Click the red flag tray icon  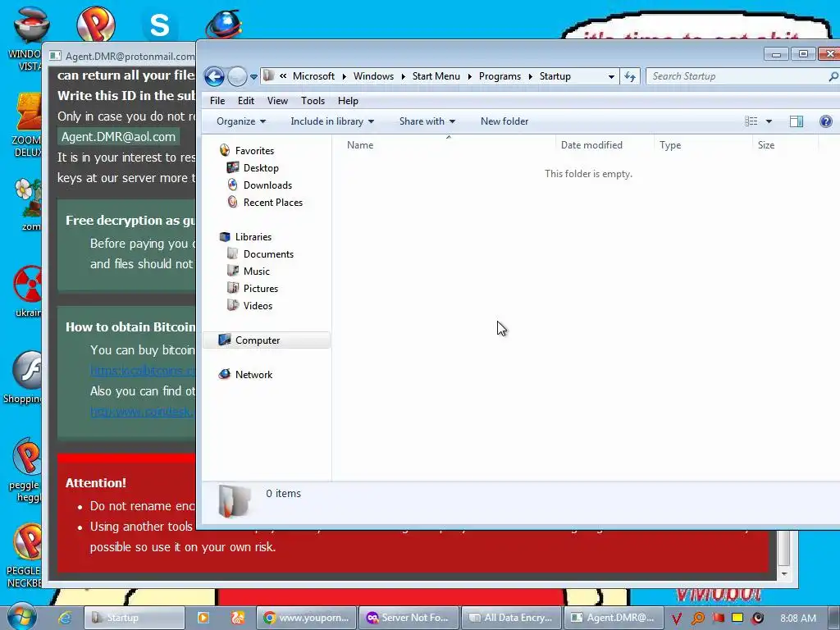tap(718, 618)
